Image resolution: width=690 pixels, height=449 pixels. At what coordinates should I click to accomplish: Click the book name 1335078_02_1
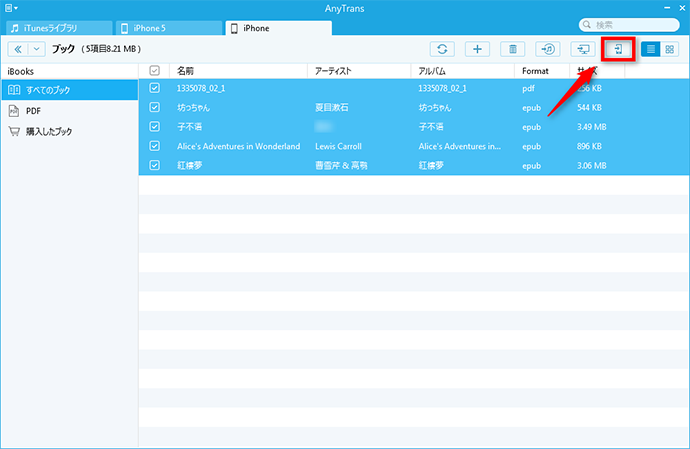(x=201, y=88)
